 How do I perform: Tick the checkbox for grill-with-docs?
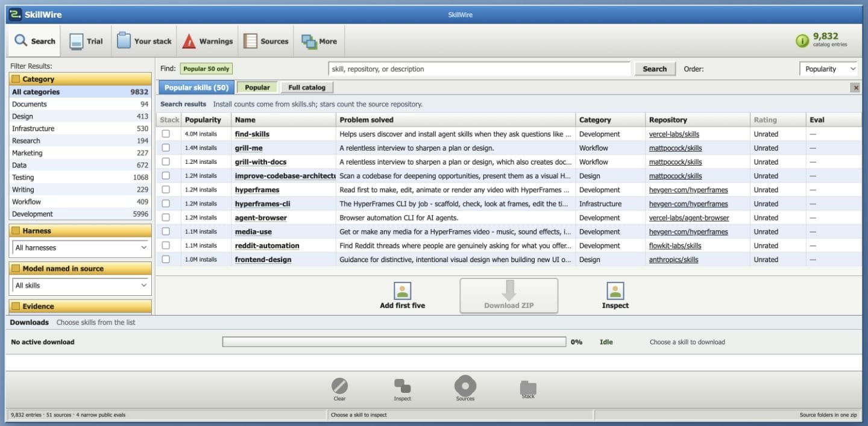pos(166,161)
